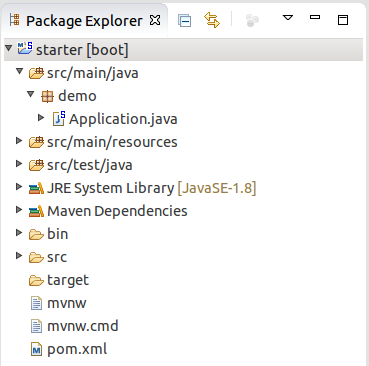369x366 pixels.
Task: Select 'src/main/resources' label
Action: (x=112, y=142)
